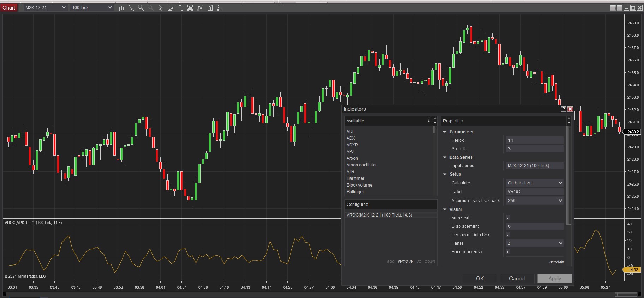Screen dimensions: 644x298
Task: Close the Indicators dialog with red X
Action: (570, 109)
